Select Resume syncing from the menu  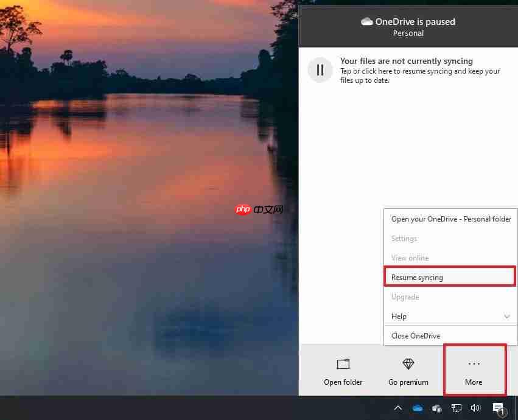(416, 277)
